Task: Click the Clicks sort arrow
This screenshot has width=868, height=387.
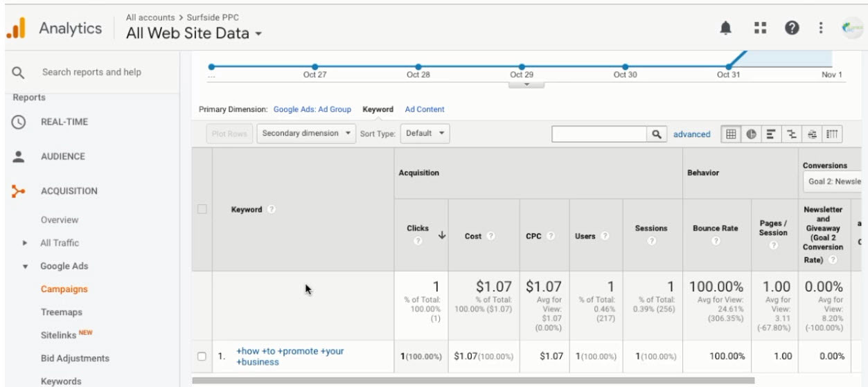Action: 441,236
